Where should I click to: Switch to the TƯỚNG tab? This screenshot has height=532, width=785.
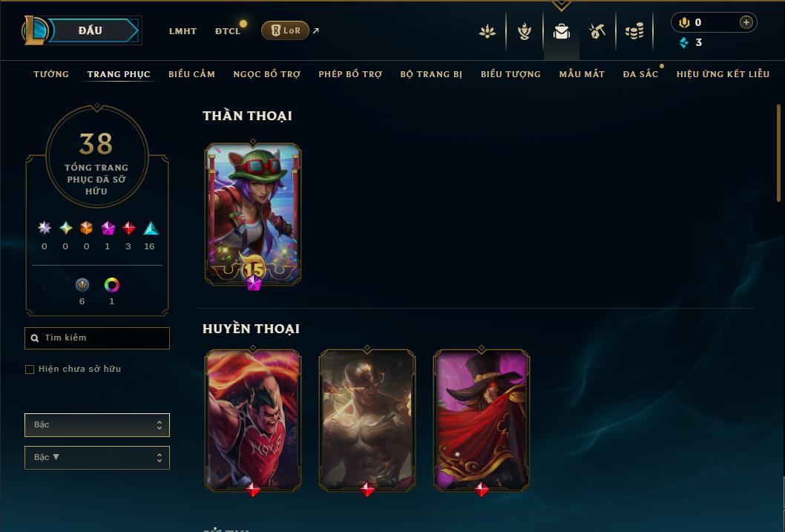(51, 74)
